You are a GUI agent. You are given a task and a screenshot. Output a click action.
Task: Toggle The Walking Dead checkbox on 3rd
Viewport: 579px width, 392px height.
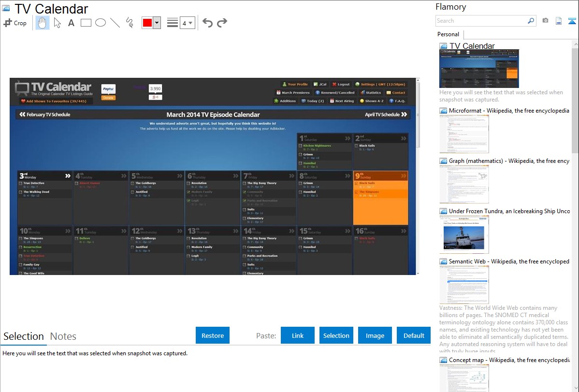pos(21,192)
